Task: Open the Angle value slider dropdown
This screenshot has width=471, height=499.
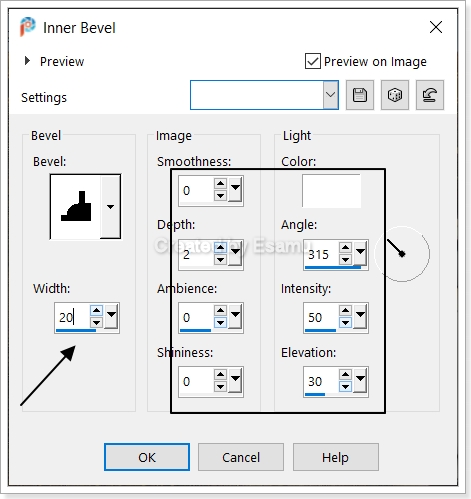Action: pos(361,252)
